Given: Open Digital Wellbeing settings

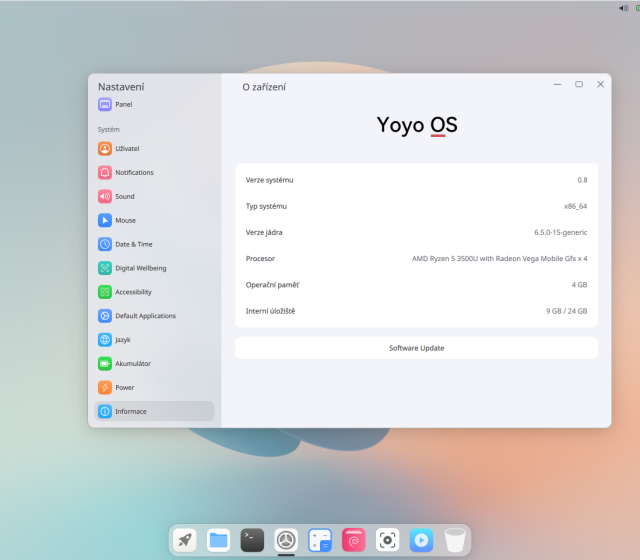Looking at the screenshot, I should tap(140, 268).
